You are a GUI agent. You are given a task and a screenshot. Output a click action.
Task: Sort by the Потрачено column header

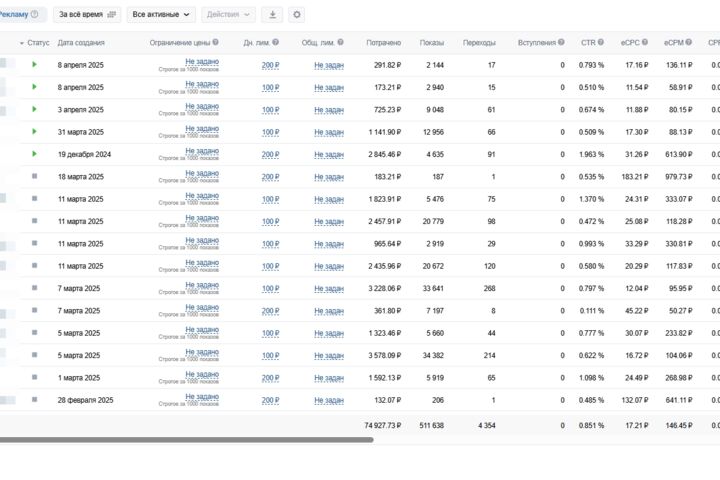coord(383,43)
